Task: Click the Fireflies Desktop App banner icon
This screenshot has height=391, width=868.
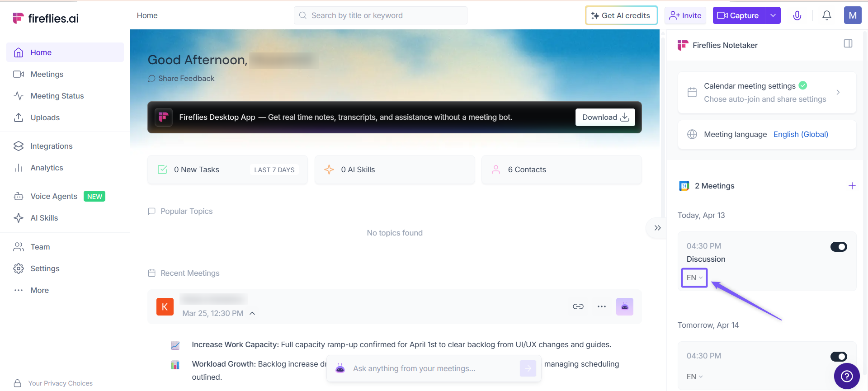Action: click(164, 117)
